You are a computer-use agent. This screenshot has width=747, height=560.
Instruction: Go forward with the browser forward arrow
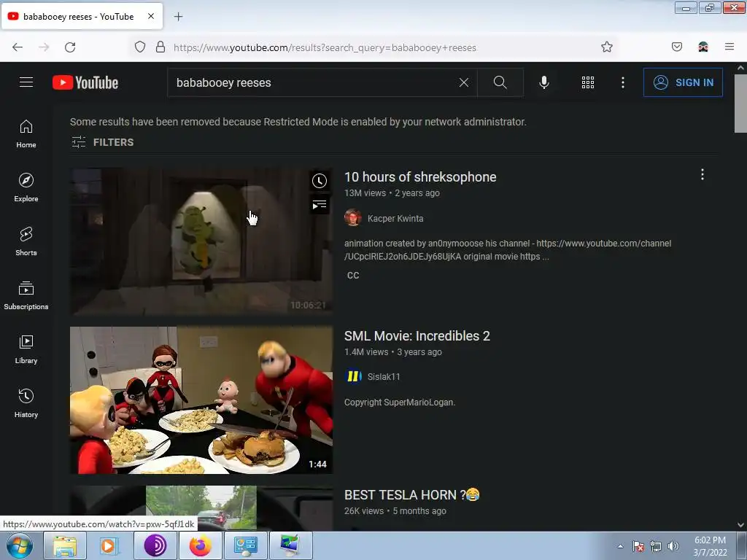(x=44, y=47)
